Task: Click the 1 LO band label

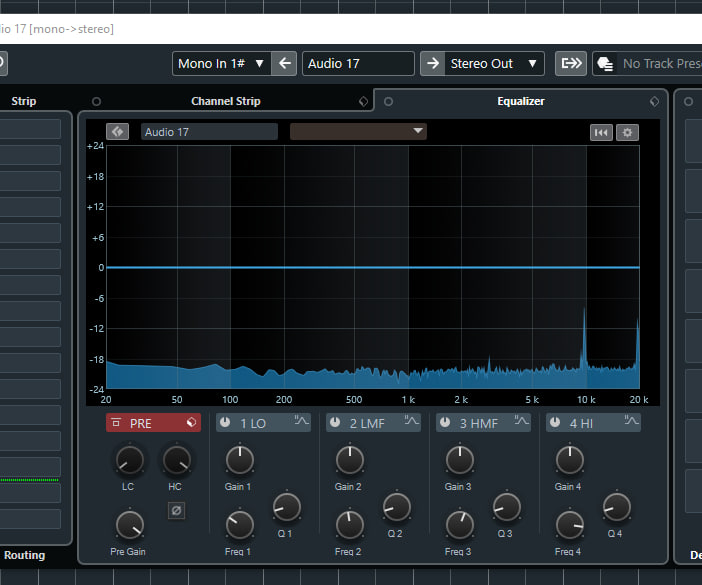Action: (x=253, y=423)
